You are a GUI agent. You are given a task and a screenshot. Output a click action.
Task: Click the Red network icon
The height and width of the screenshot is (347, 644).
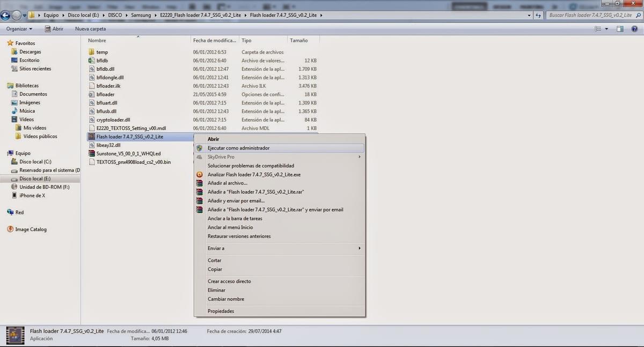[x=10, y=212]
